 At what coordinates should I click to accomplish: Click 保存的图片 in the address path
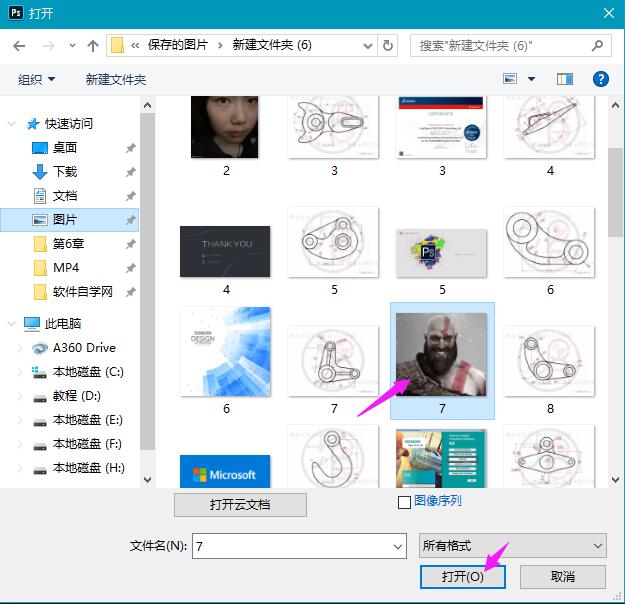[178, 45]
